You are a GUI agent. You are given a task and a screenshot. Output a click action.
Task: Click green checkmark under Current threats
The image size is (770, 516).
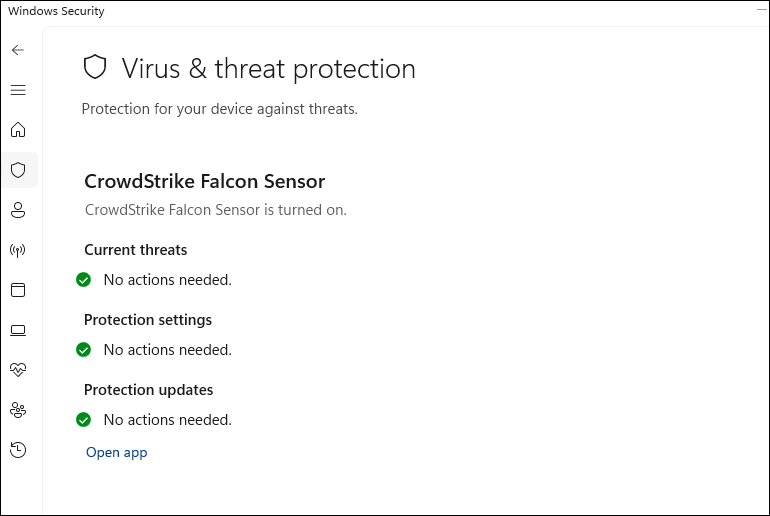pos(84,280)
